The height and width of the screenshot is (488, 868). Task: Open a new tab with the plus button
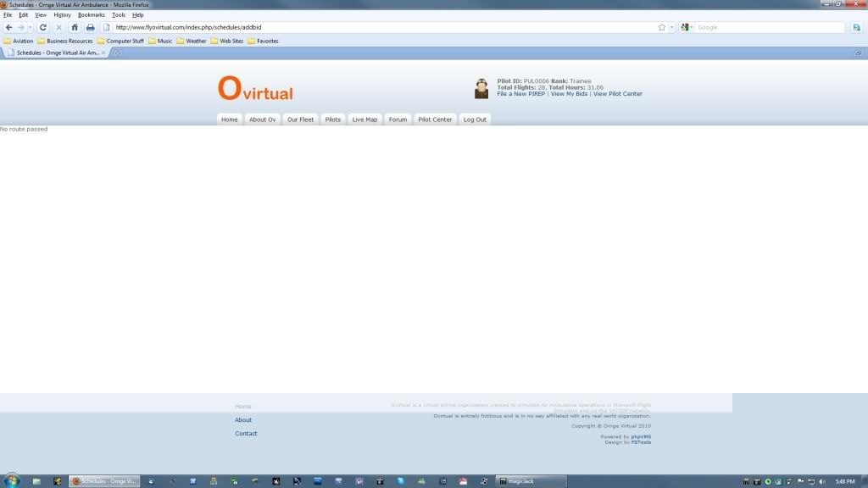pos(118,53)
